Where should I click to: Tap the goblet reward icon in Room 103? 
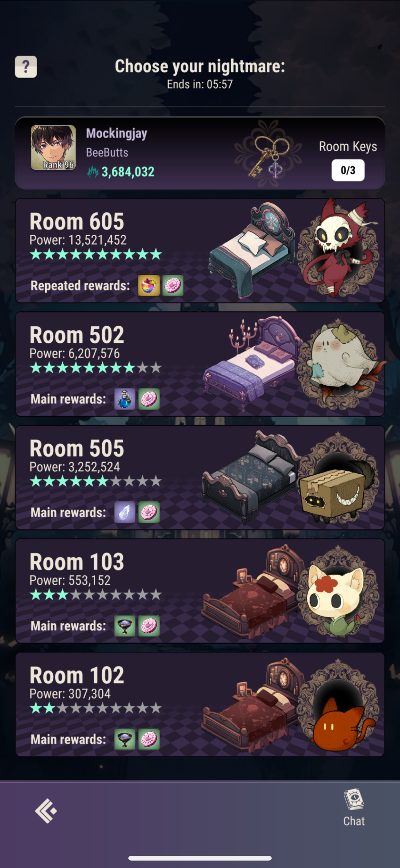[125, 626]
